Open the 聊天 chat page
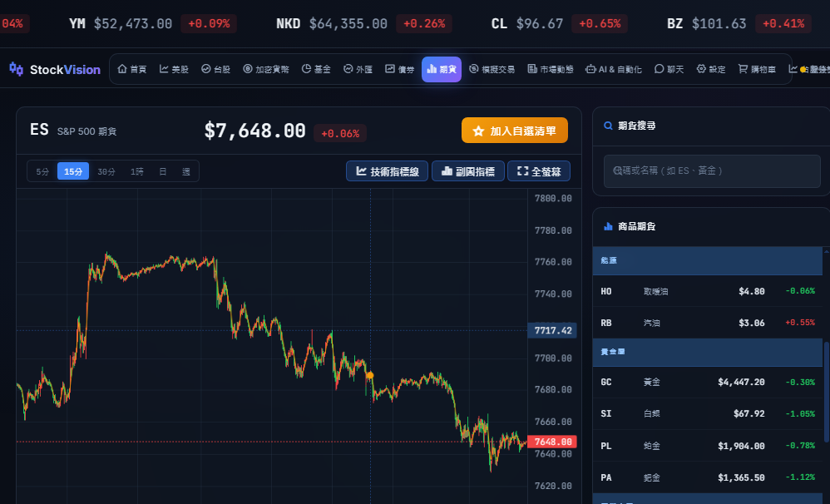 [669, 69]
